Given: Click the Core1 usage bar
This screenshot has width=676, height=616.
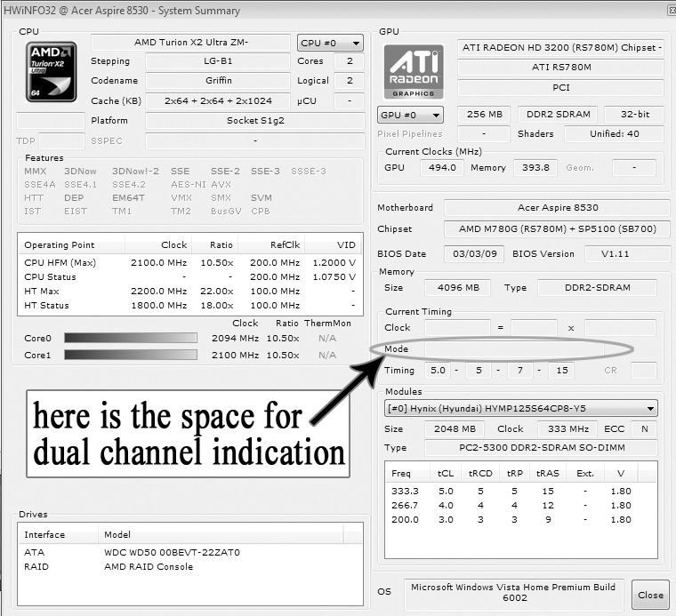Looking at the screenshot, I should click(131, 355).
